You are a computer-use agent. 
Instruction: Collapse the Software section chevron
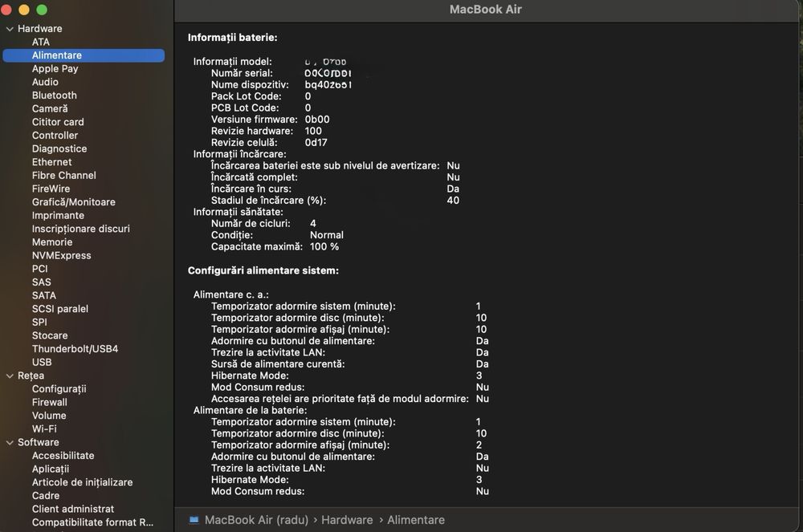[x=10, y=442]
